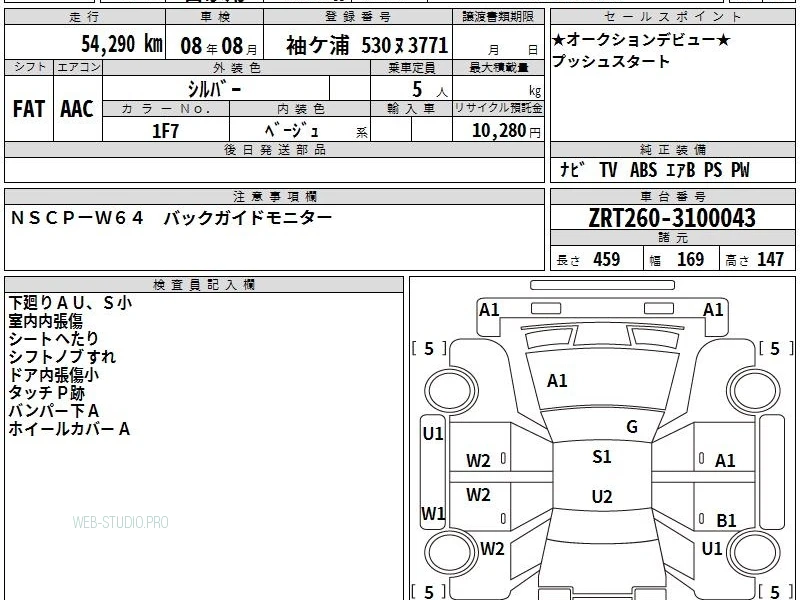Click the mileage value 54,290 km
Viewport: 800px width, 600px height.
[122, 44]
